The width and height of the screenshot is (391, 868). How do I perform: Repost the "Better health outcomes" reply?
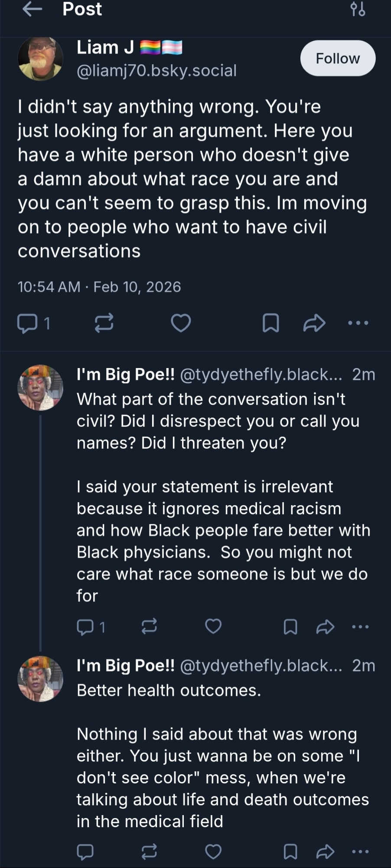tap(149, 852)
